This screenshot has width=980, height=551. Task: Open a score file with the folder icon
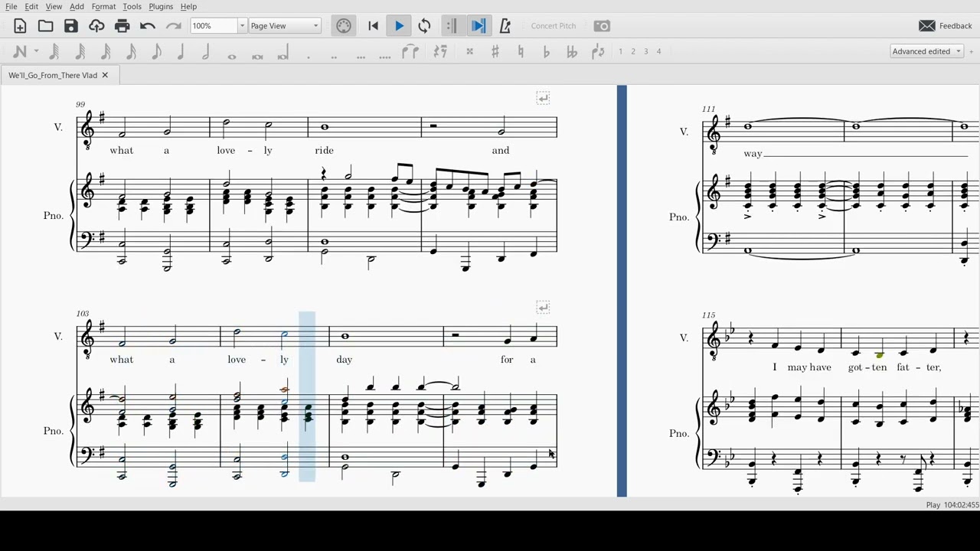(46, 26)
